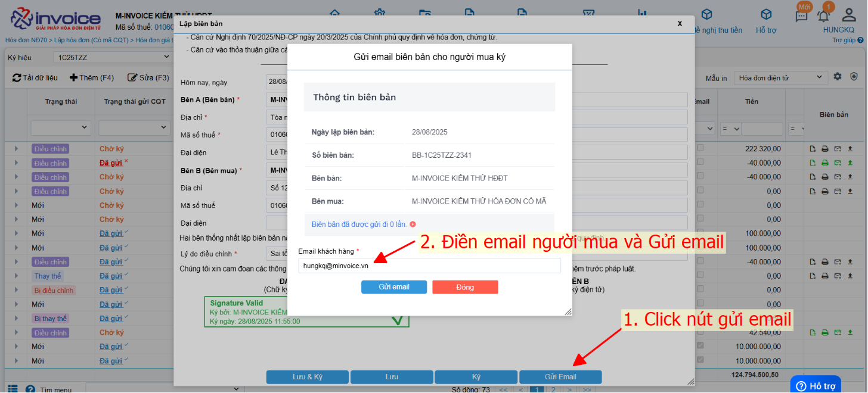Viewport: 868px width, 393px height.
Task: Click green mail icon in 42.540,00 row
Action: point(836,333)
